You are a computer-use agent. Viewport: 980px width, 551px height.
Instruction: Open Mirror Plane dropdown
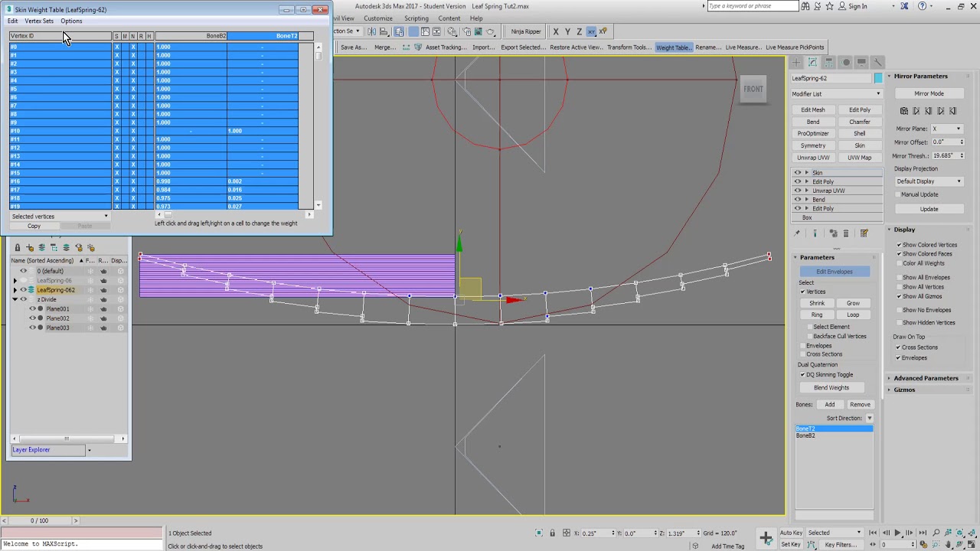[946, 129]
